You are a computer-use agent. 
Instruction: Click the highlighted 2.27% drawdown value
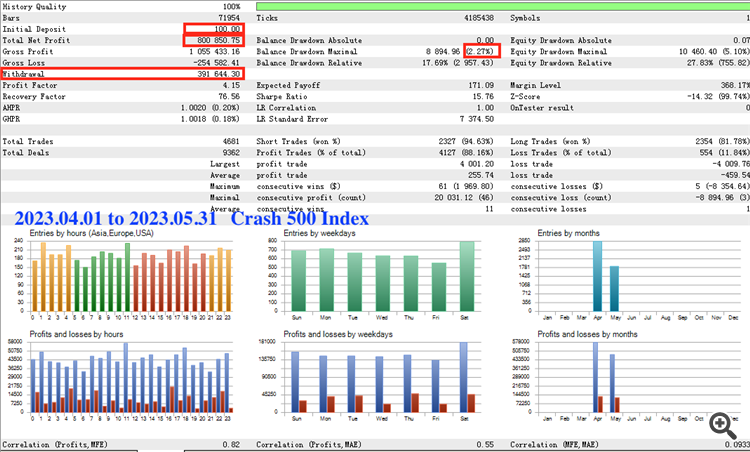pyautogui.click(x=482, y=51)
